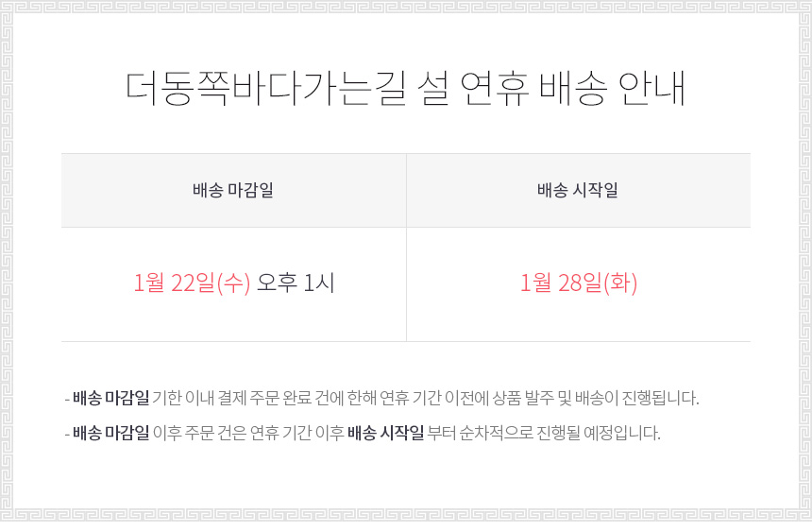Click bold 배송 시작일 in second note
This screenshot has height=531, width=812.
click(386, 433)
